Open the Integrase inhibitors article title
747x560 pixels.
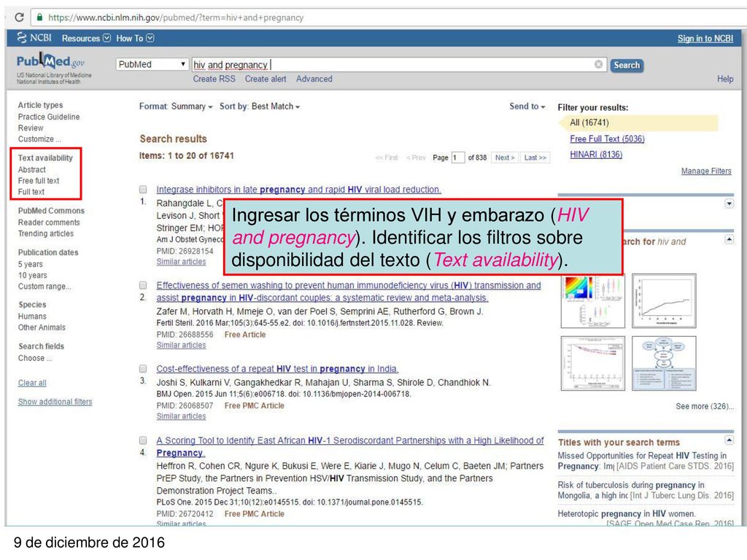point(298,190)
